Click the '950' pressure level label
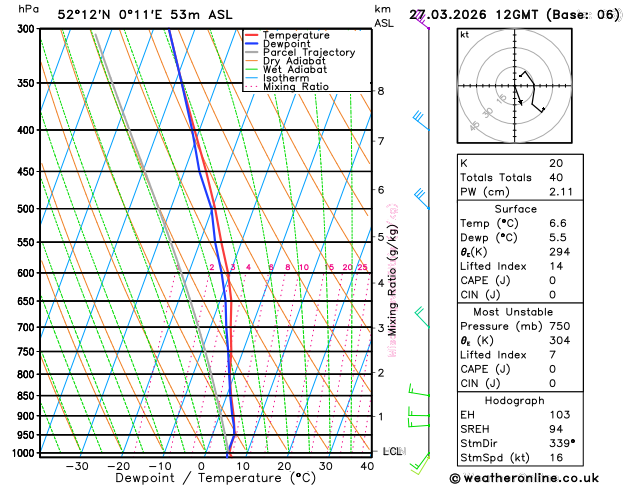The height and width of the screenshot is (486, 629). pos(28,435)
